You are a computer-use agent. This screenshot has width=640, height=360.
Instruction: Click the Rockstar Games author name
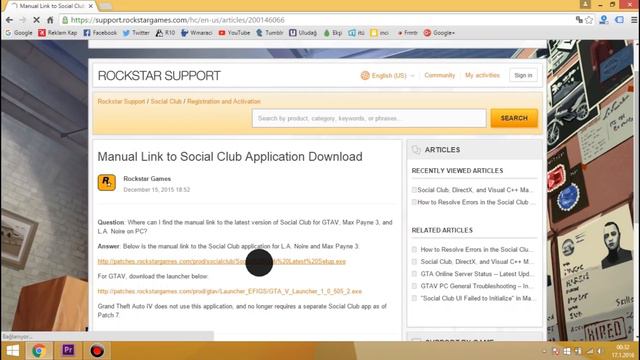tap(147, 178)
